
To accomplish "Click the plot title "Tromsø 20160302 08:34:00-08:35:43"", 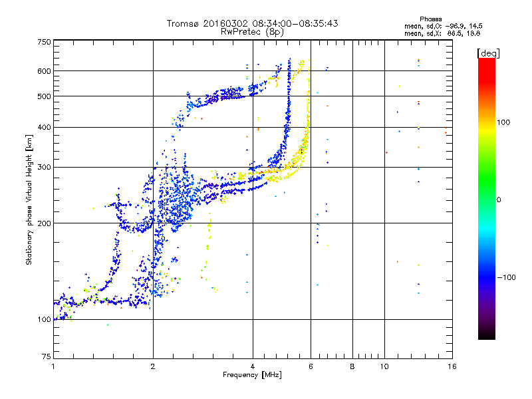I will pyautogui.click(x=252, y=23).
